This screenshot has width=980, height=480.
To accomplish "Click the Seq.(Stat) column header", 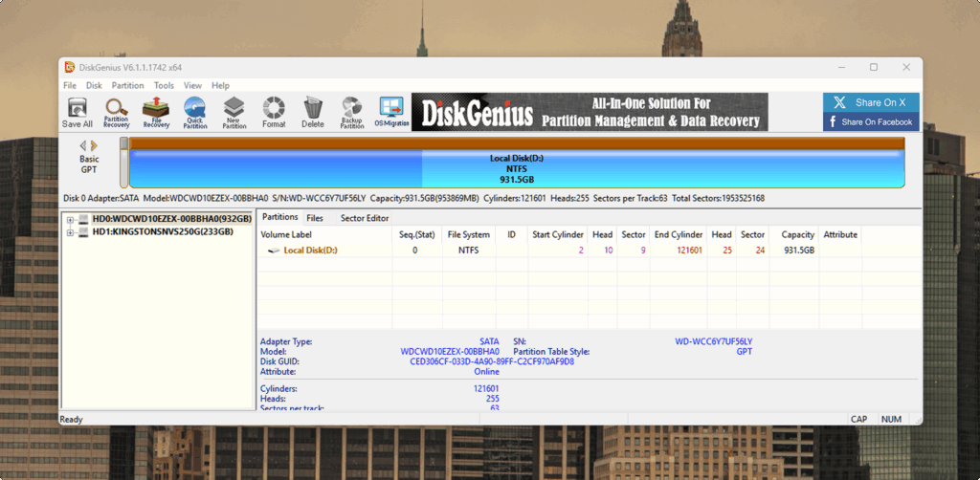I will (x=417, y=234).
